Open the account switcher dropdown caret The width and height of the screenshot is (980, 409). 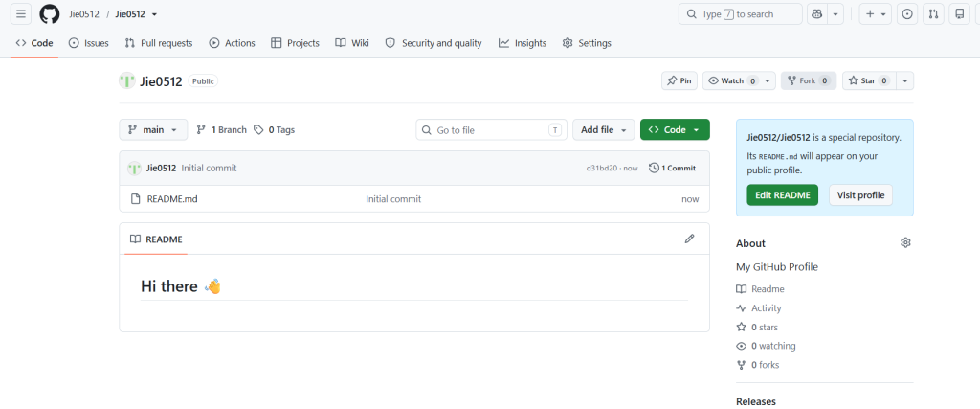(x=154, y=14)
